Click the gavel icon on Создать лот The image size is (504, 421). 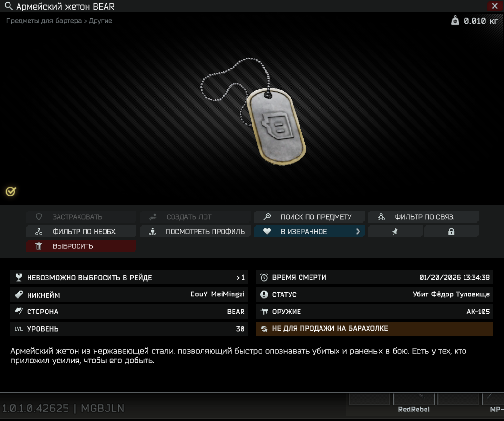(x=153, y=217)
